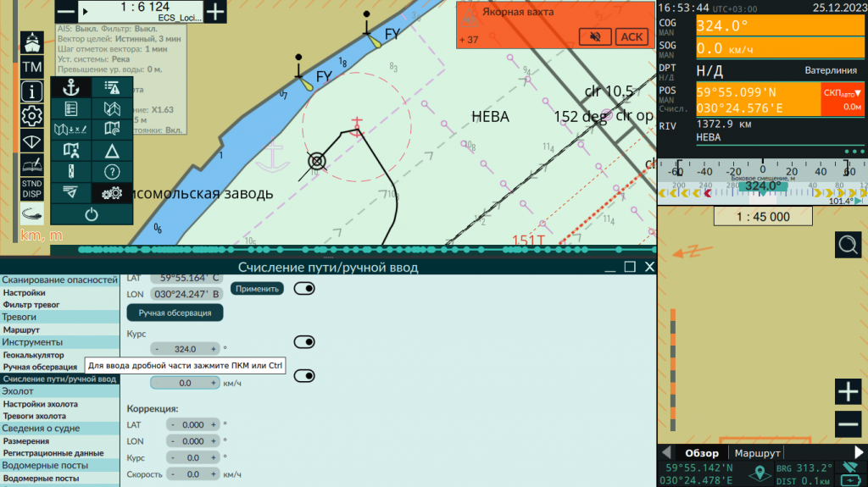
Task: Select STND DISP standard display button
Action: (31, 189)
